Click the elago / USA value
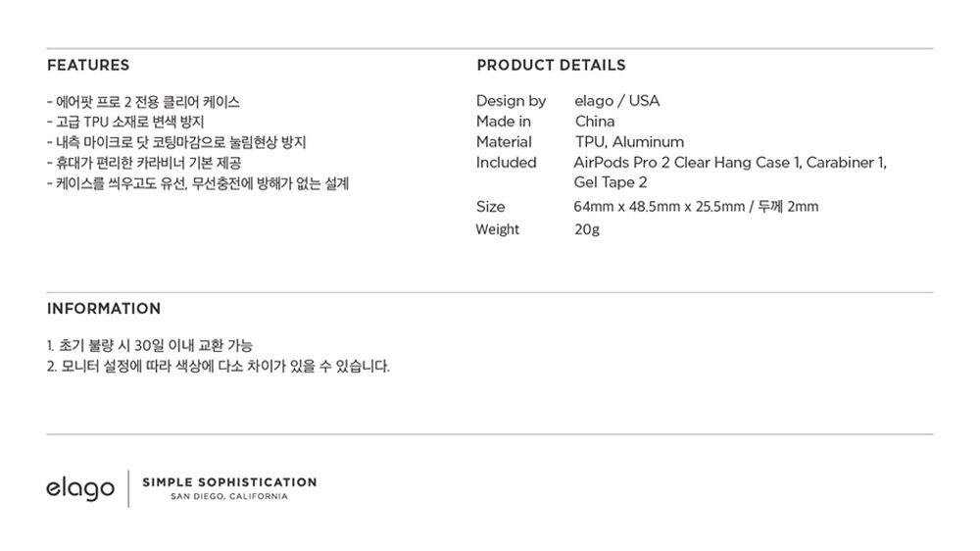This screenshot has width=980, height=551. pyautogui.click(x=616, y=101)
